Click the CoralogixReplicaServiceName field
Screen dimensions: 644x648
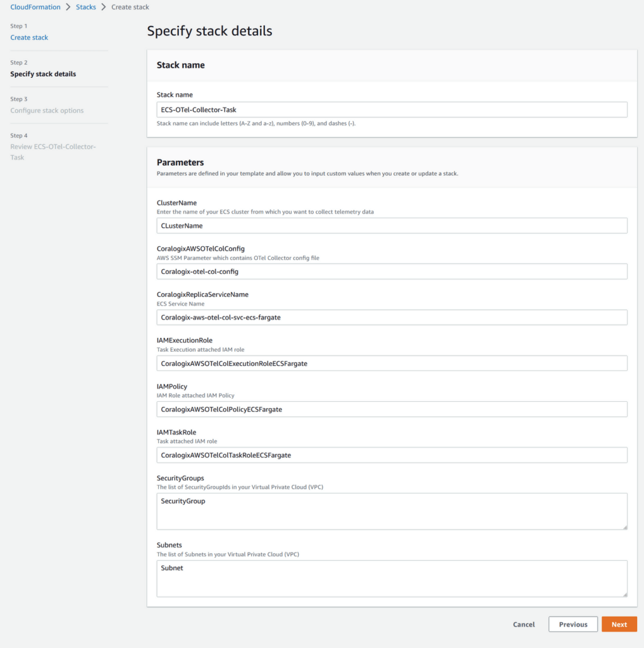click(x=392, y=318)
